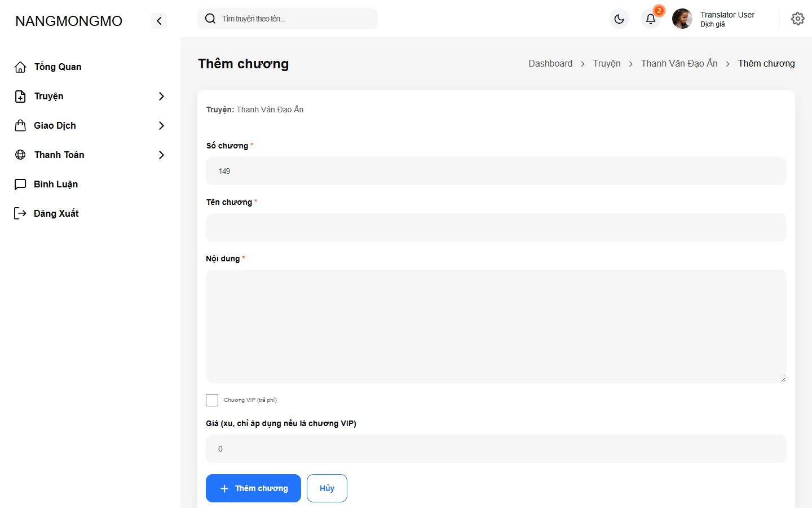
Task: Focus the Giá price field
Action: pos(496,449)
